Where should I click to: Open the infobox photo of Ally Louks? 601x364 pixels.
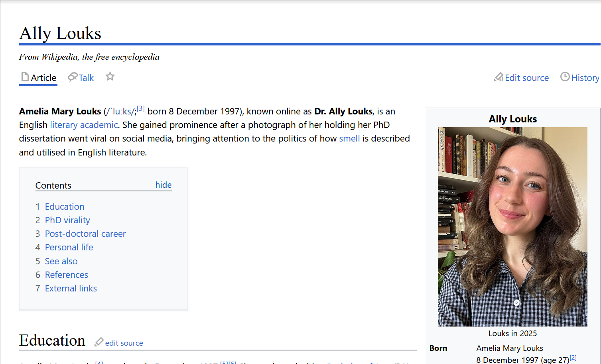pyautogui.click(x=512, y=226)
